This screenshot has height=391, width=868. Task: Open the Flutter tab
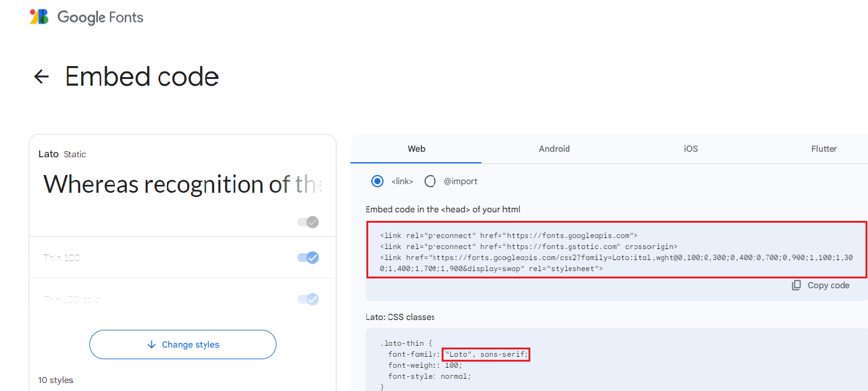coord(824,149)
